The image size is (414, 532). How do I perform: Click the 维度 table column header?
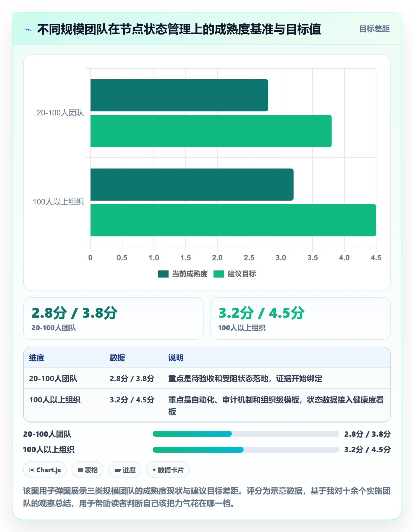(37, 358)
